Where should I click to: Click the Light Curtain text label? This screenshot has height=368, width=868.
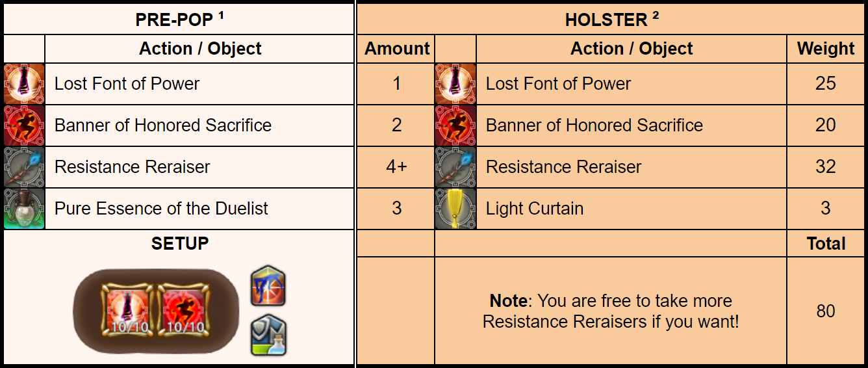[534, 209]
